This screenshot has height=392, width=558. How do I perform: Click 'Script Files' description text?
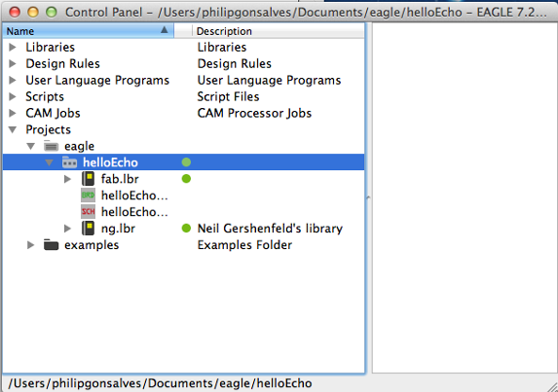(x=228, y=96)
